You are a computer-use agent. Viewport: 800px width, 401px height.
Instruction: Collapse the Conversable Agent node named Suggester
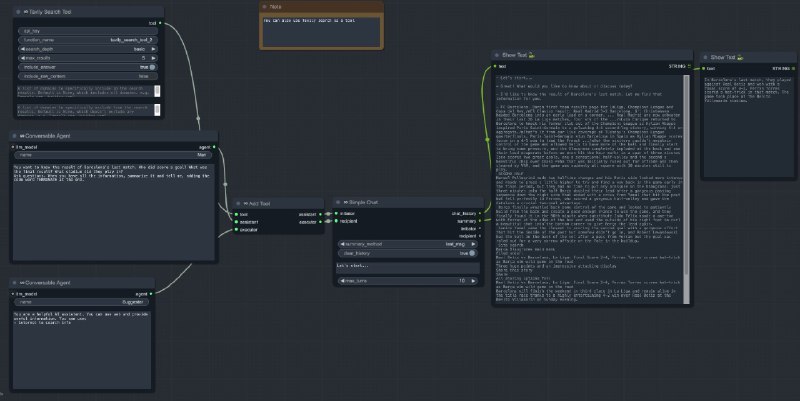[15, 283]
